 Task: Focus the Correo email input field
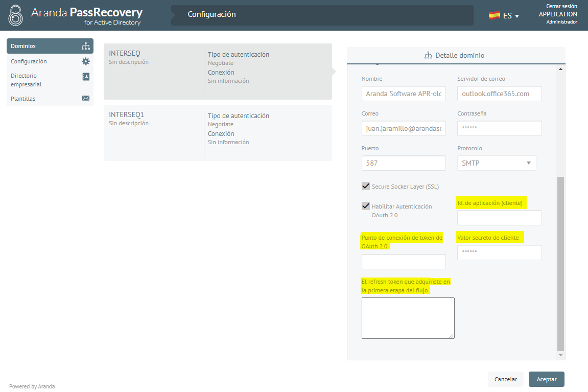click(404, 128)
